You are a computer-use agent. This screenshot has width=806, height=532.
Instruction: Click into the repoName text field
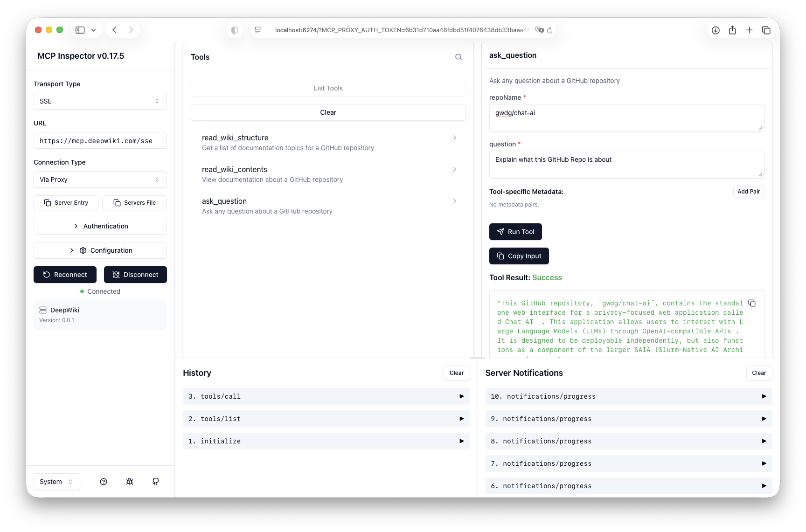tap(626, 117)
